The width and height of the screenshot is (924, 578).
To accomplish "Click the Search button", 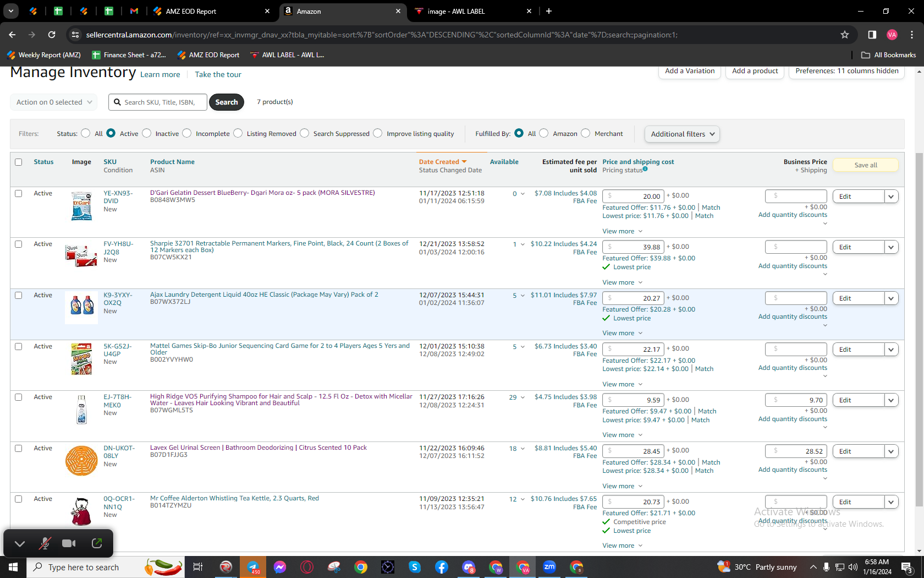I will [x=227, y=102].
